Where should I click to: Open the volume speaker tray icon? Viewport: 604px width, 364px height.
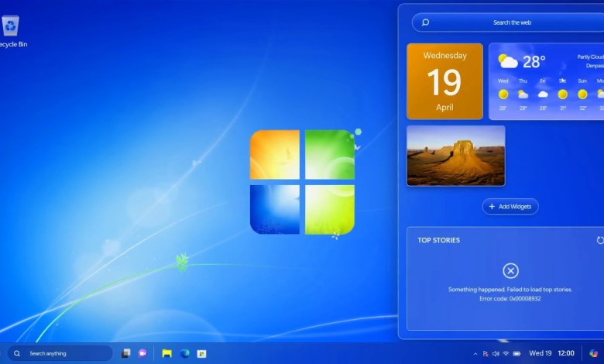496,354
